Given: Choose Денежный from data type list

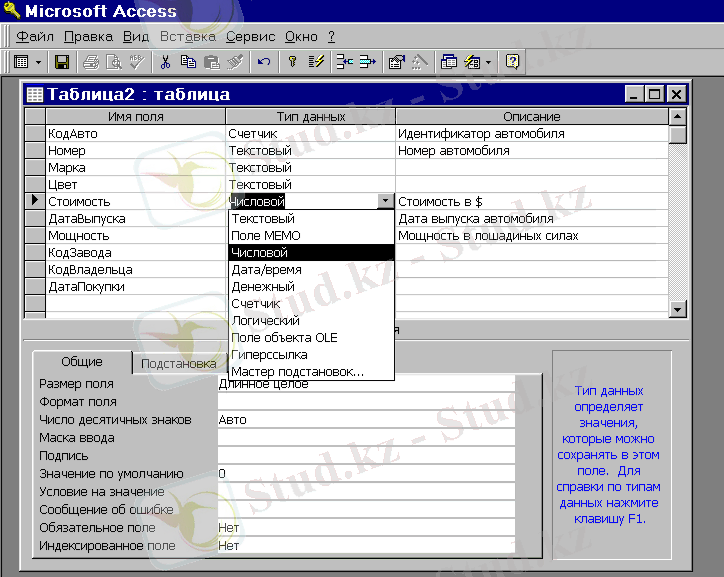Looking at the screenshot, I should click(x=260, y=287).
